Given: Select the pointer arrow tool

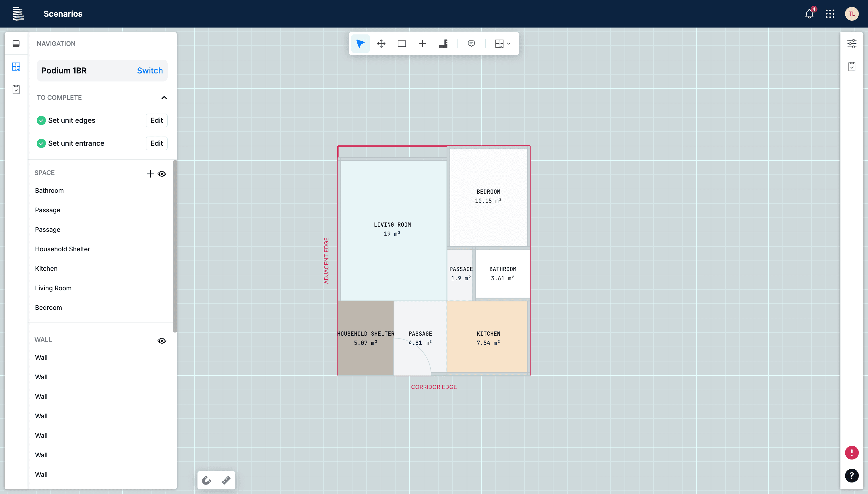Looking at the screenshot, I should click(360, 43).
